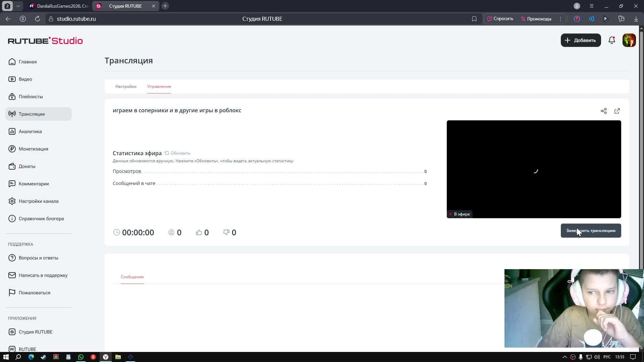Screen dimensions: 644x362
Task: Open the notifications bell
Action: pyautogui.click(x=611, y=40)
